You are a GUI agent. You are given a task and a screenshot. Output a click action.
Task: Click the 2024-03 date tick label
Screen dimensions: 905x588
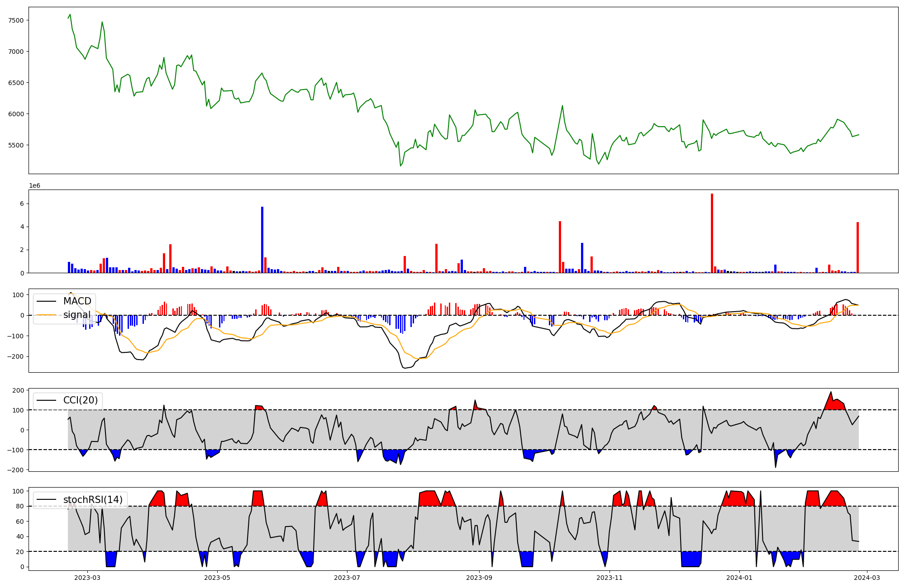coord(867,578)
